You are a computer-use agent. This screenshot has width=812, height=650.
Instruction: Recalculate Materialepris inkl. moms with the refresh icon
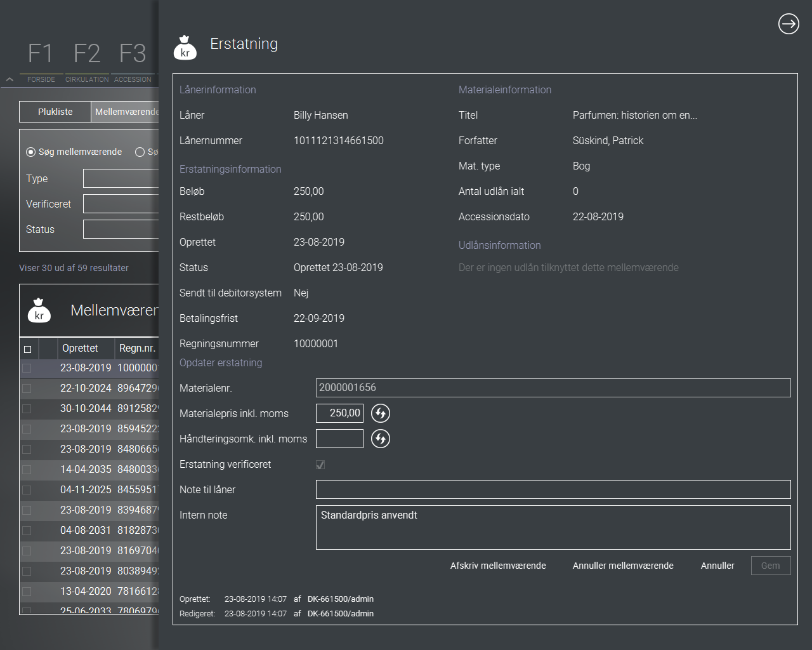[x=381, y=413]
